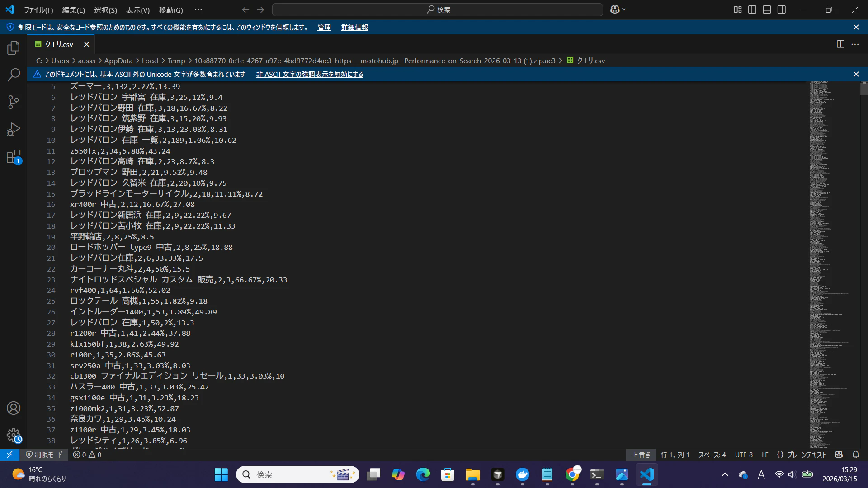Click the 検索 command center search box
This screenshot has height=488, width=868.
438,9
